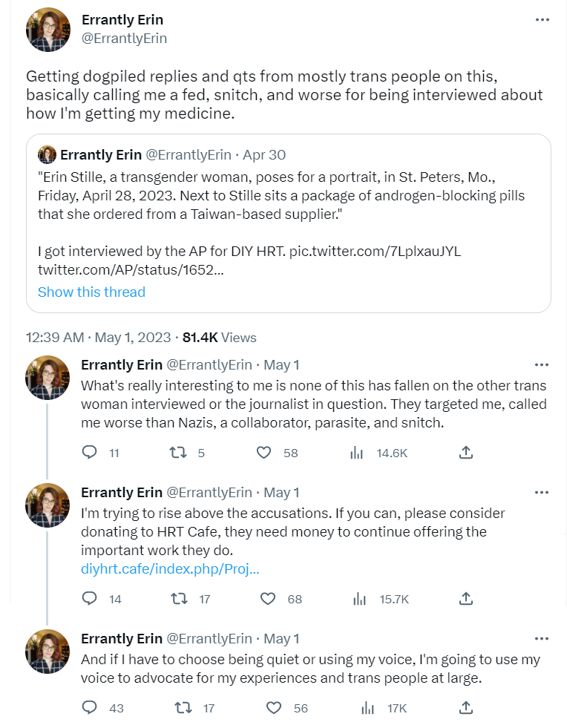Open more options on the first reply tweet

[542, 364]
